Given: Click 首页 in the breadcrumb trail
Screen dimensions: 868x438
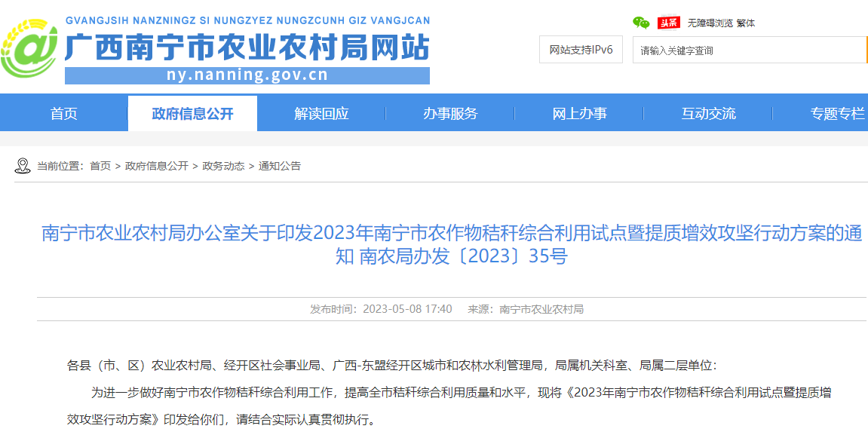Looking at the screenshot, I should point(100,166).
